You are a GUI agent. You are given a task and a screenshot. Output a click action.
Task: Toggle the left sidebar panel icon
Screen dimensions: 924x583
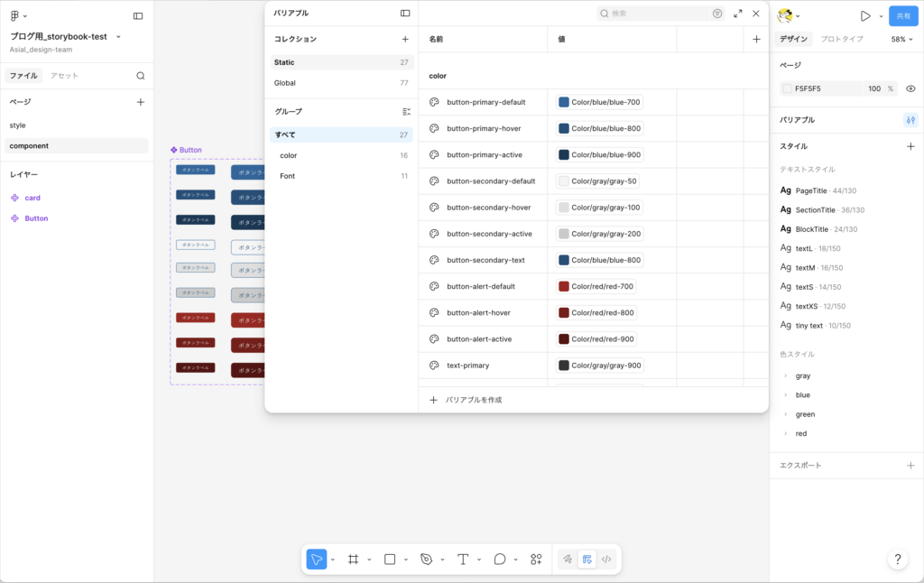138,16
